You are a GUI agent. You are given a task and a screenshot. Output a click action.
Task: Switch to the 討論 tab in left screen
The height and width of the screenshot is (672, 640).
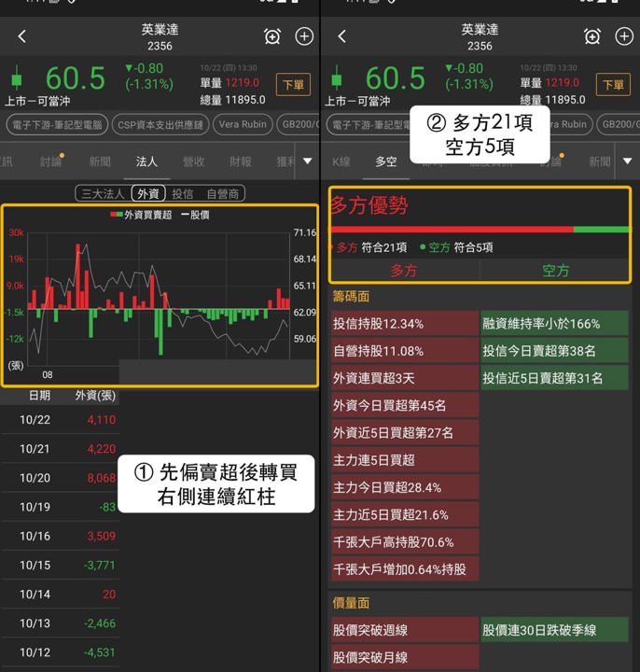click(x=51, y=161)
